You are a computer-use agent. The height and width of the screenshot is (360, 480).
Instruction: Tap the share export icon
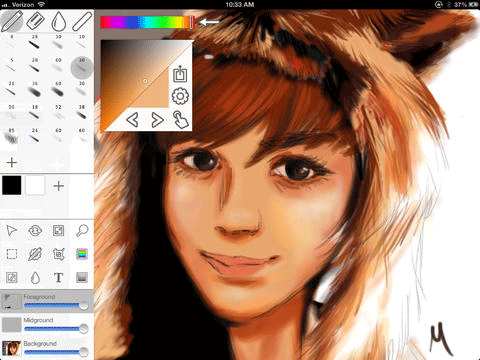pos(180,74)
